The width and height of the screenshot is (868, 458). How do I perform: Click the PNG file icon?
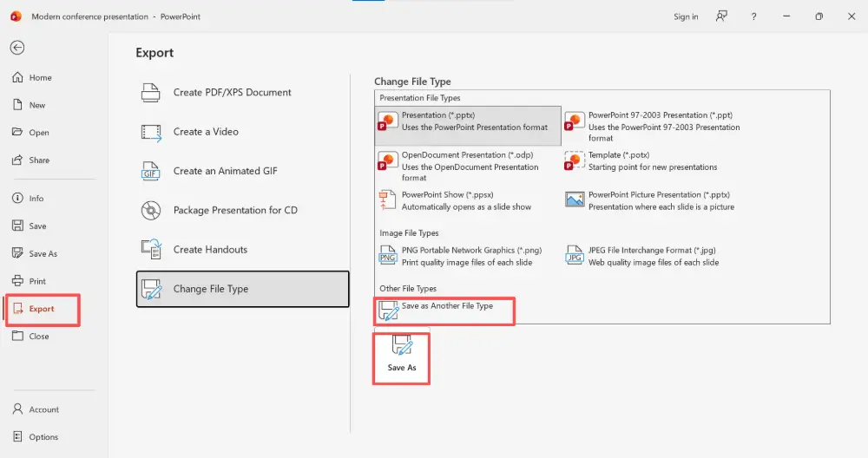click(x=387, y=256)
